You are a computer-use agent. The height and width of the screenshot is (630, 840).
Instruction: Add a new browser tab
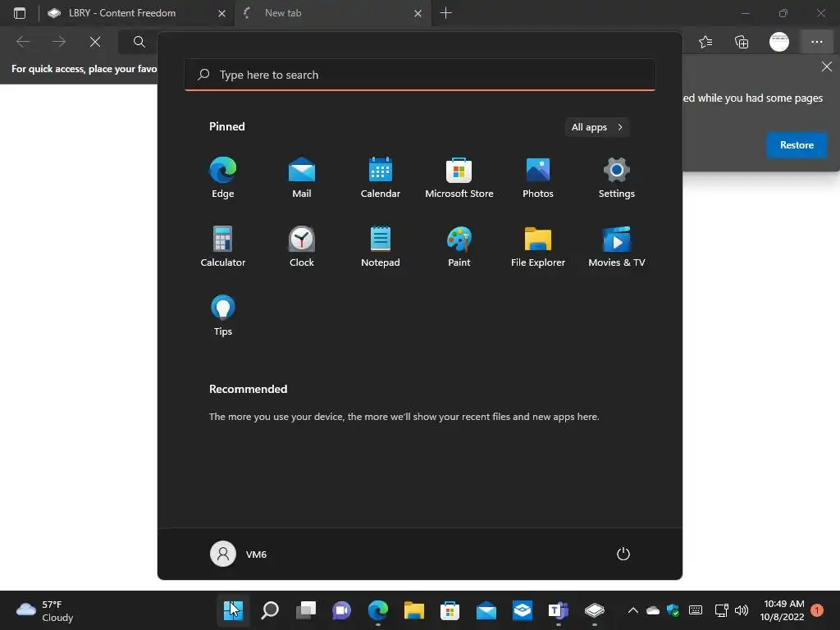(x=445, y=13)
